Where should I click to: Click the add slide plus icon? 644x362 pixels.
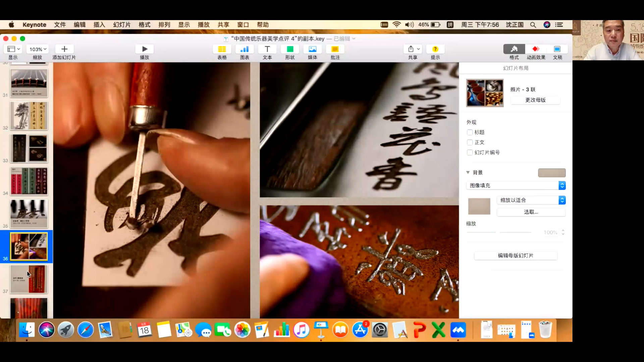[64, 49]
